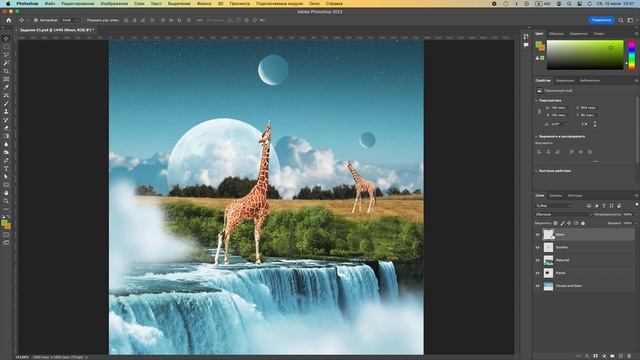Collapse the Выровнять и распределить section
Image resolution: width=640 pixels, height=360 pixels.
click(x=536, y=136)
